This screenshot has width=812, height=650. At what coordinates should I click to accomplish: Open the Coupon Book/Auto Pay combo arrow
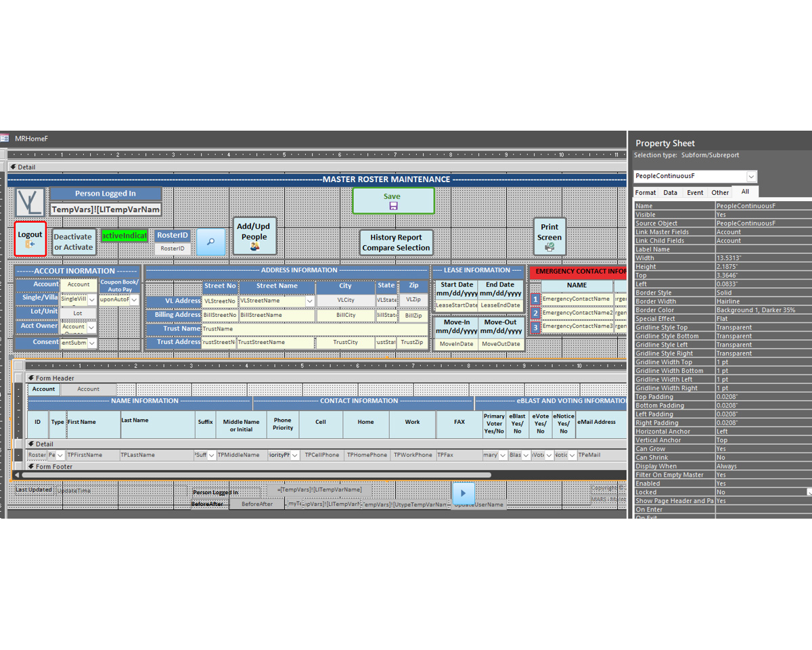click(134, 299)
